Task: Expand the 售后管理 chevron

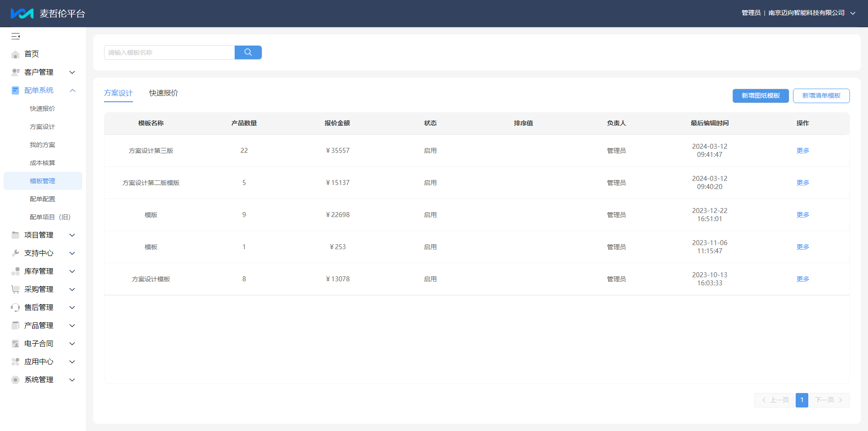Action: click(x=72, y=308)
